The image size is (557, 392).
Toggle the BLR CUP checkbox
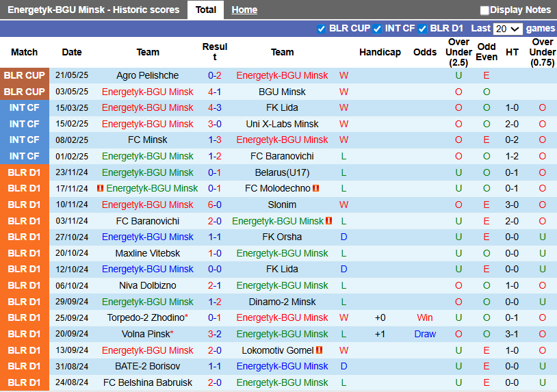[321, 29]
